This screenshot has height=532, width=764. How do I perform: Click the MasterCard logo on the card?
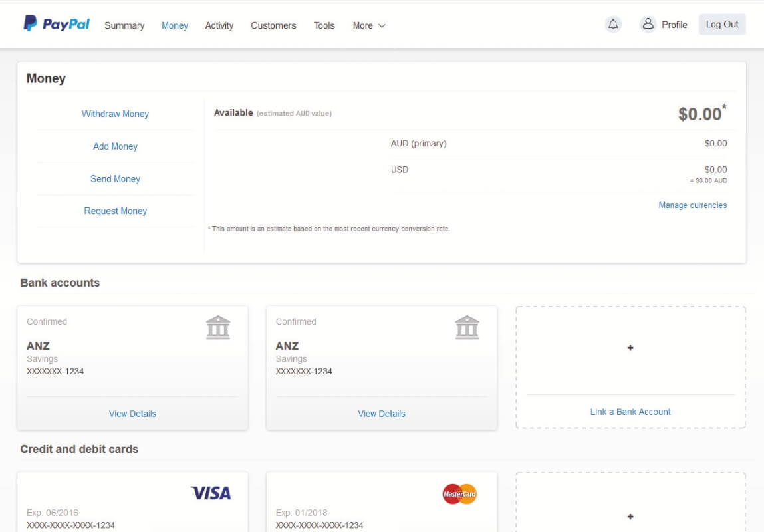click(459, 494)
